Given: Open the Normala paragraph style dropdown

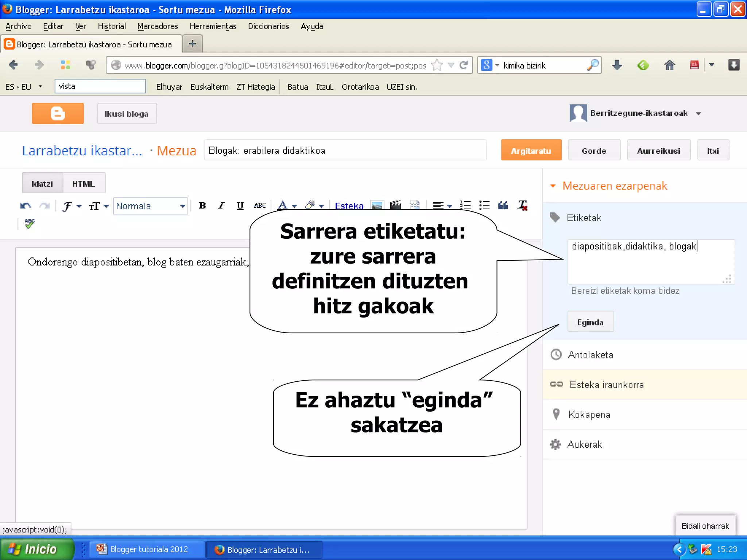Looking at the screenshot, I should [151, 206].
